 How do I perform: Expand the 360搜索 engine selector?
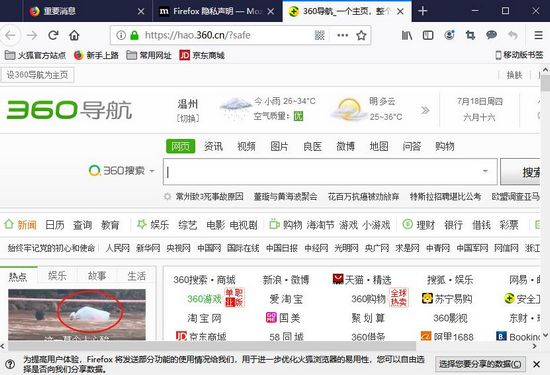click(122, 171)
